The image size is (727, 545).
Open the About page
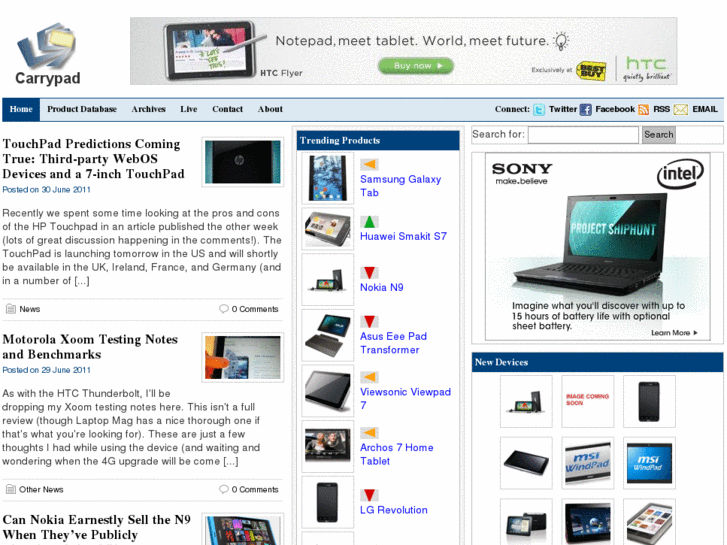[x=270, y=109]
